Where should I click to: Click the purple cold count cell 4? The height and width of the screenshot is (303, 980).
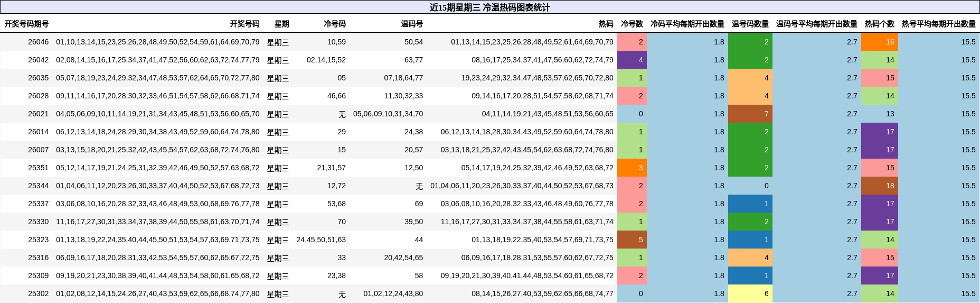tap(632, 60)
